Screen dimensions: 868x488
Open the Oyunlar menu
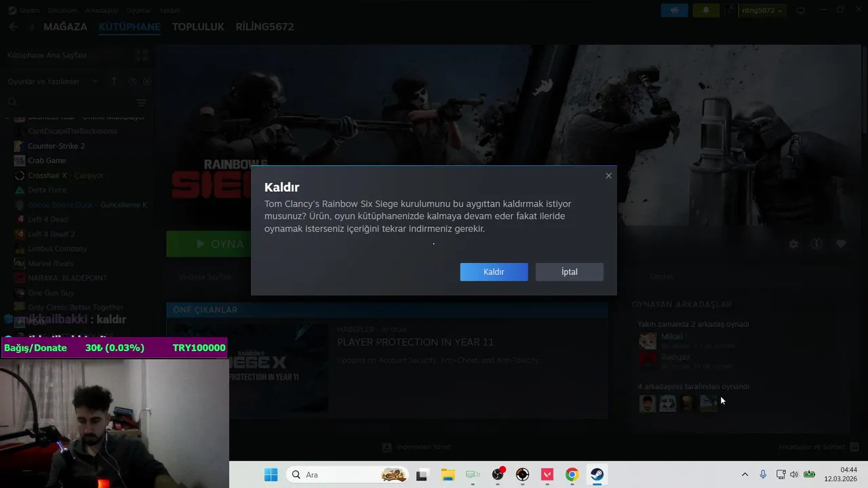tap(139, 10)
